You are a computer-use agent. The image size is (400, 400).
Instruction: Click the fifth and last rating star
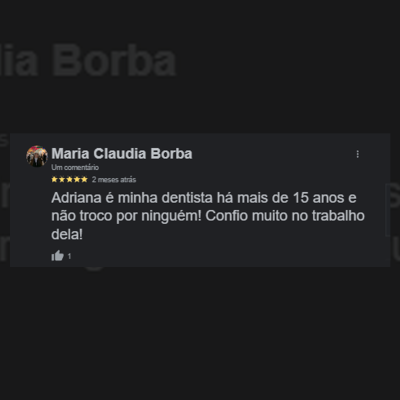(x=84, y=179)
